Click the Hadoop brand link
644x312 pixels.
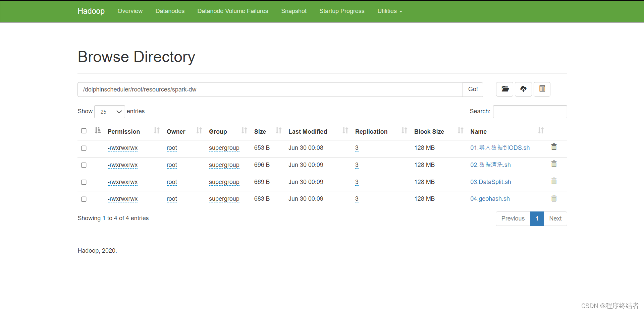coord(91,11)
